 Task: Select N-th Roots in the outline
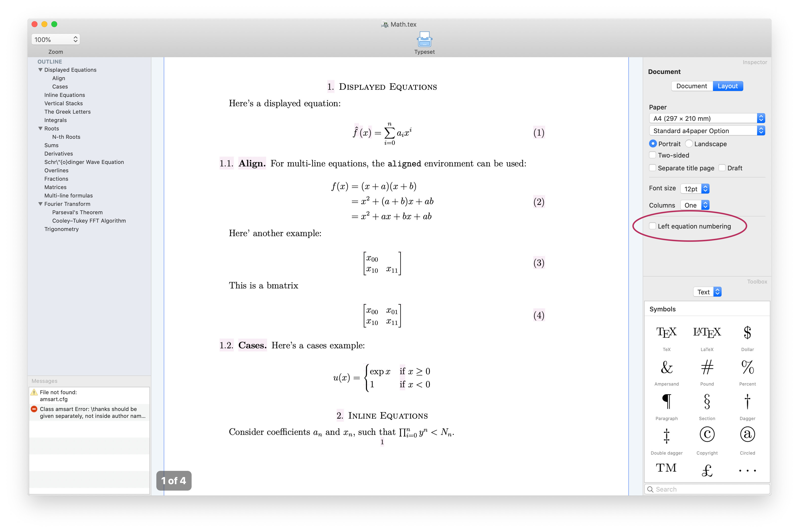pyautogui.click(x=66, y=137)
